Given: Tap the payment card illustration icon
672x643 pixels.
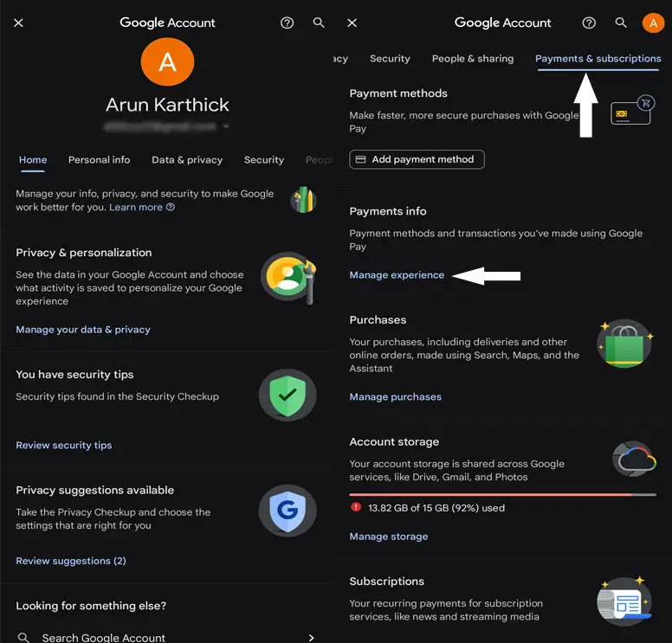Looking at the screenshot, I should click(x=632, y=110).
